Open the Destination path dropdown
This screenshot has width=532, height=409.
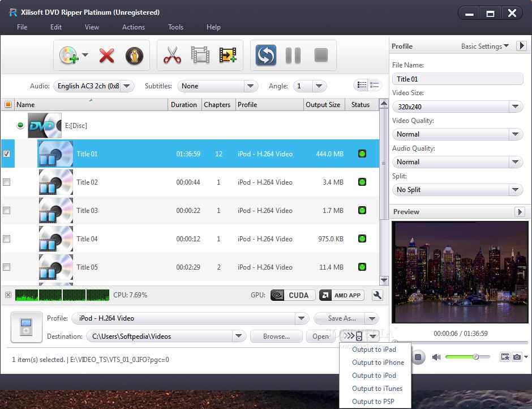pyautogui.click(x=238, y=336)
